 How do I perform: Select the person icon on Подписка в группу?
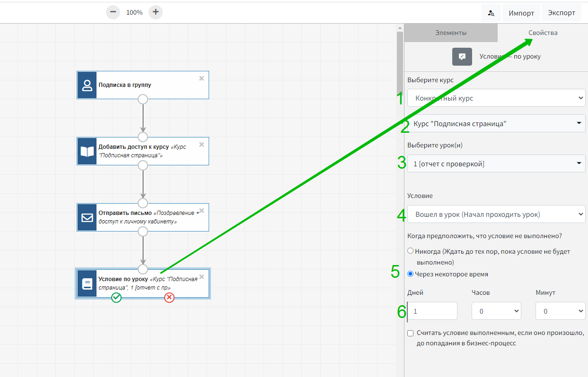click(x=87, y=86)
